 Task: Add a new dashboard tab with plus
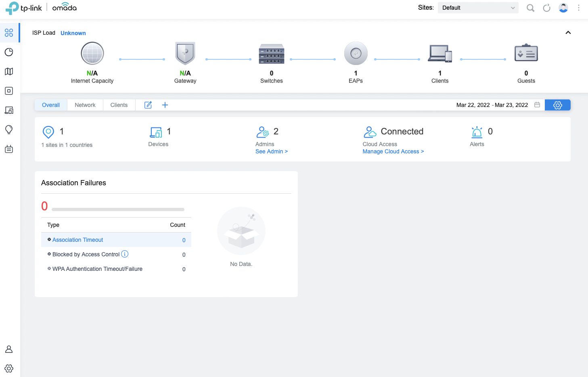[165, 105]
